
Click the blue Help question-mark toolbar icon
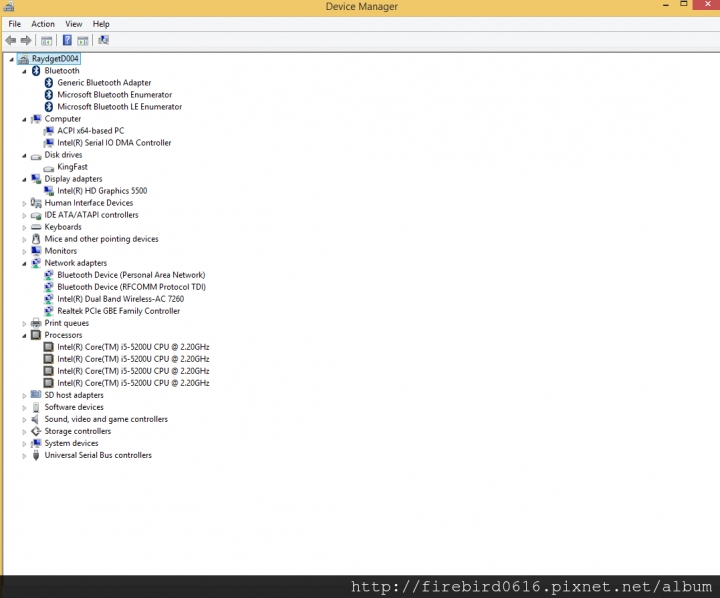(x=67, y=40)
